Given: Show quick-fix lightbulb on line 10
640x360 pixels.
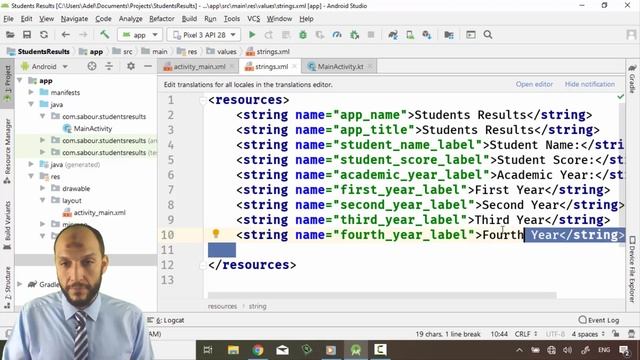Looking at the screenshot, I should click(216, 233).
